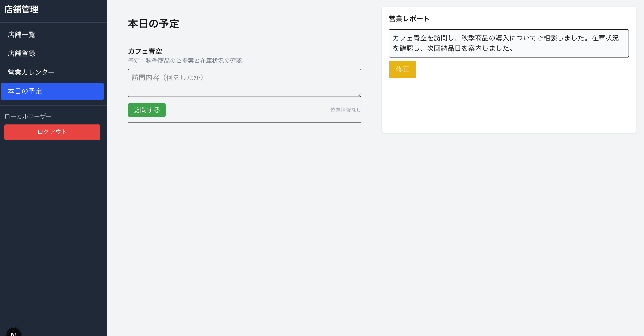Click the 位置情報なし status text
This screenshot has width=644, height=336.
(x=346, y=110)
